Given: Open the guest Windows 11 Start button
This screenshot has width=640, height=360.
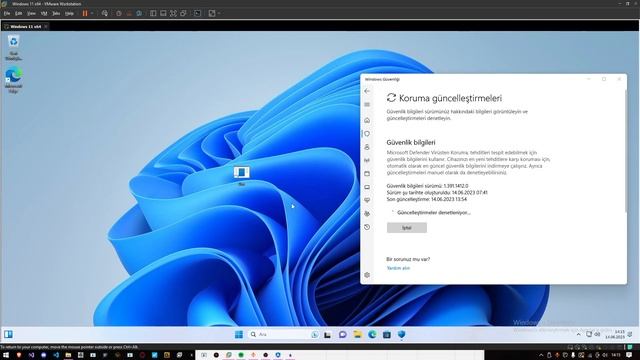Looking at the screenshot, I should click(x=239, y=335).
